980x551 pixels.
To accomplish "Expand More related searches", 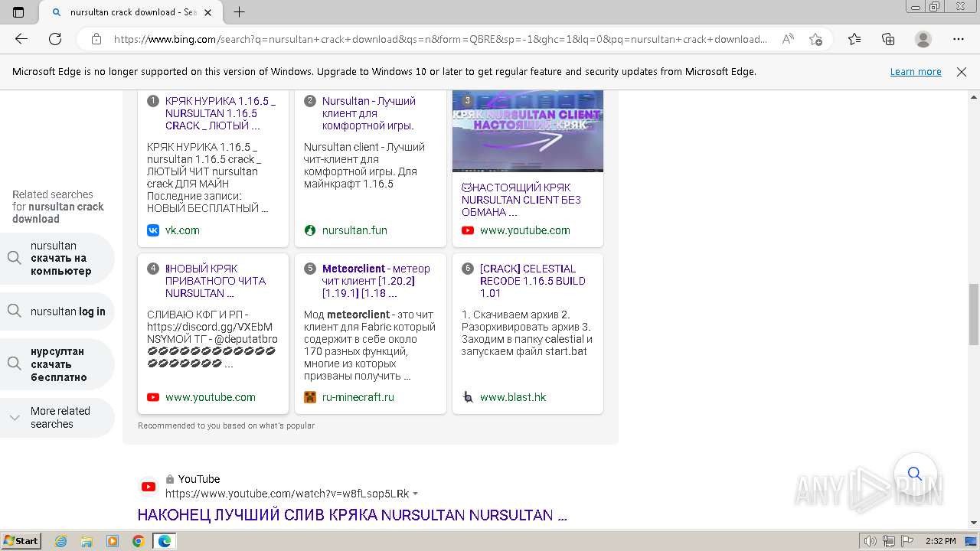I will [57, 418].
